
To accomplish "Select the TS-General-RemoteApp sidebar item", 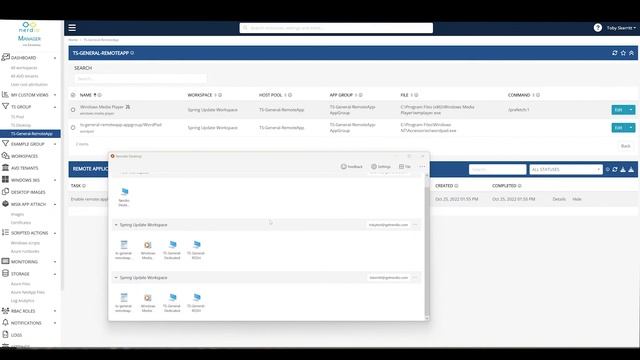I will (x=30, y=133).
